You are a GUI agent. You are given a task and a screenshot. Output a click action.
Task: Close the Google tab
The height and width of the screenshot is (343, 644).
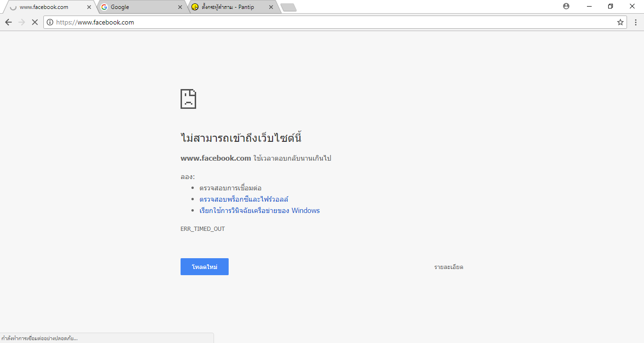180,7
